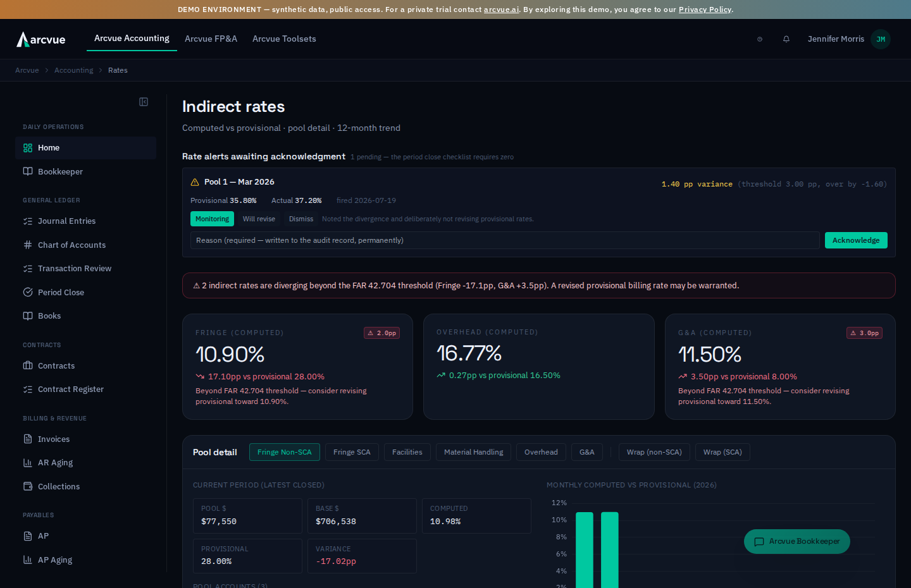The width and height of the screenshot is (911, 588).
Task: Show the Wrap (non-SCA) pool
Action: tap(654, 452)
